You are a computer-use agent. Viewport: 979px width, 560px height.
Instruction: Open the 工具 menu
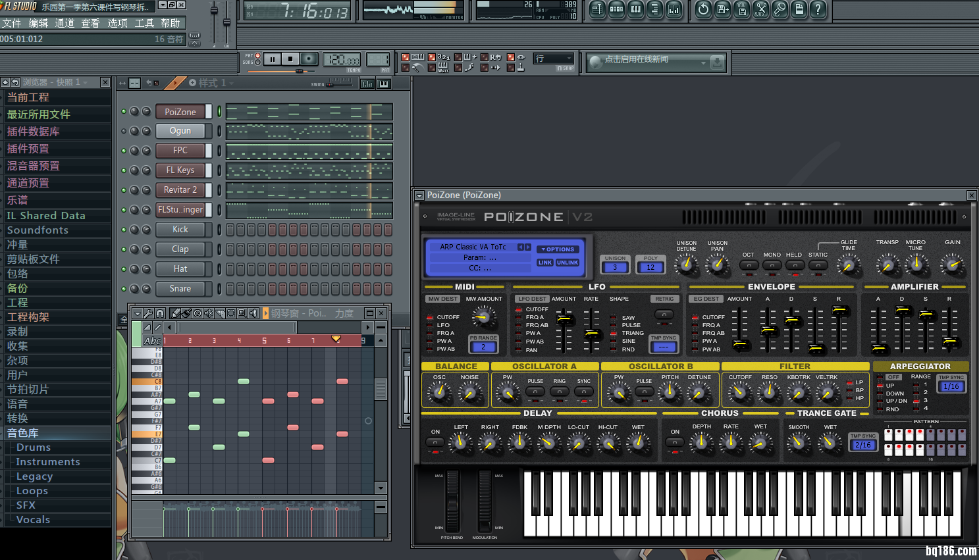[144, 23]
